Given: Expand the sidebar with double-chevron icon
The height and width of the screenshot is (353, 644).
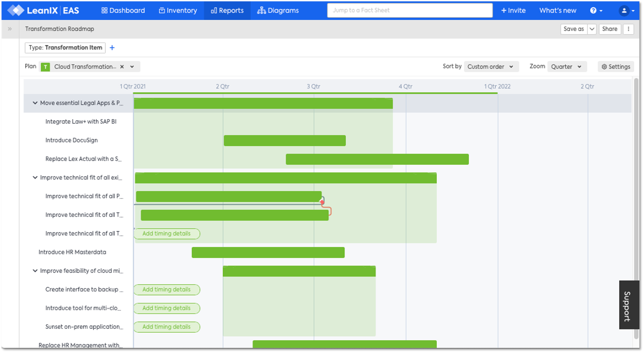Looking at the screenshot, I should pyautogui.click(x=10, y=29).
